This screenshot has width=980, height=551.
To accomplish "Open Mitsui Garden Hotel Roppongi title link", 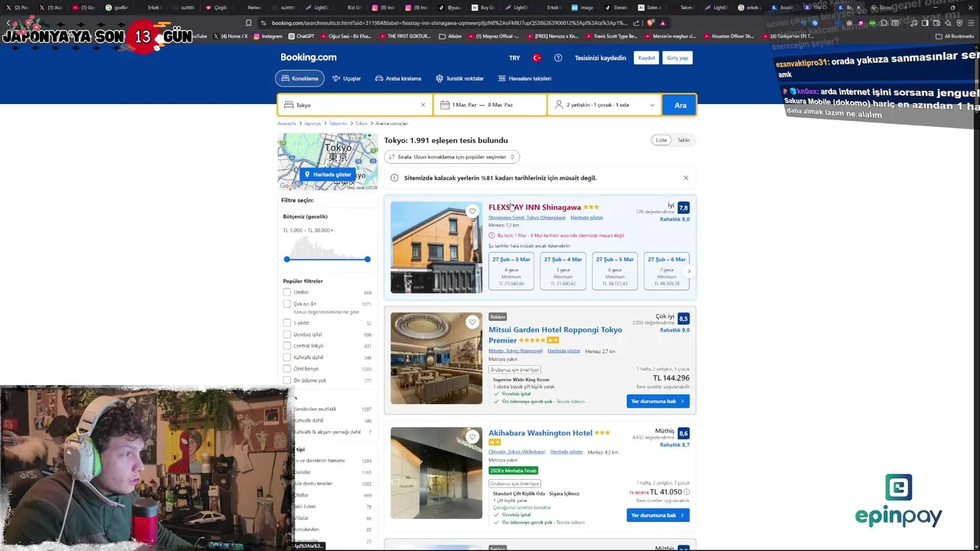I will 555,335.
